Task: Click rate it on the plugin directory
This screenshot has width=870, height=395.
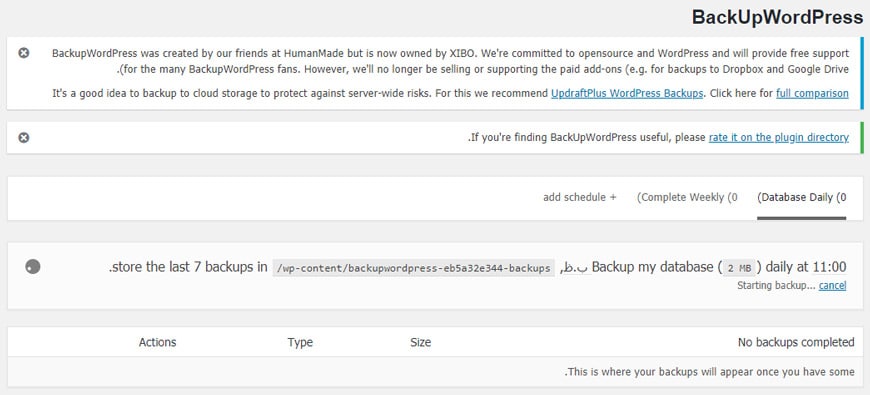Action: click(x=778, y=137)
